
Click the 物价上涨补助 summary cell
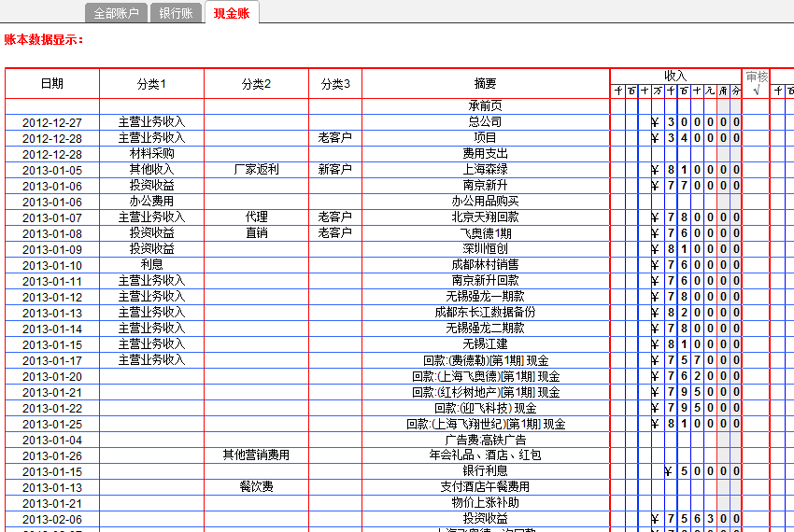pos(486,503)
